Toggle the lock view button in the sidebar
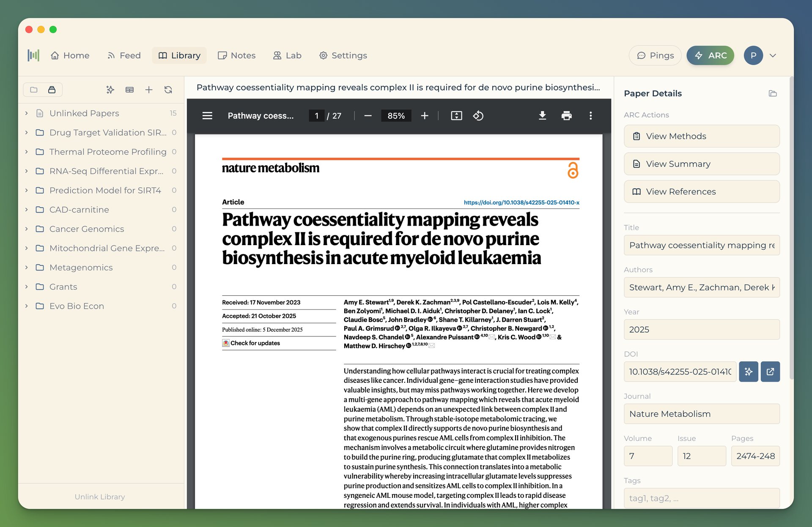 pos(52,90)
